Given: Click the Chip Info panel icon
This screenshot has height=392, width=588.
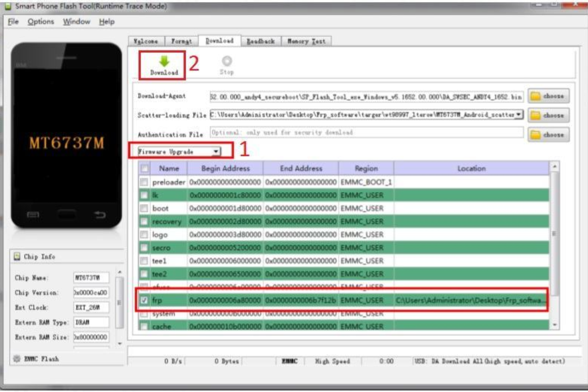Looking at the screenshot, I should pyautogui.click(x=17, y=256).
